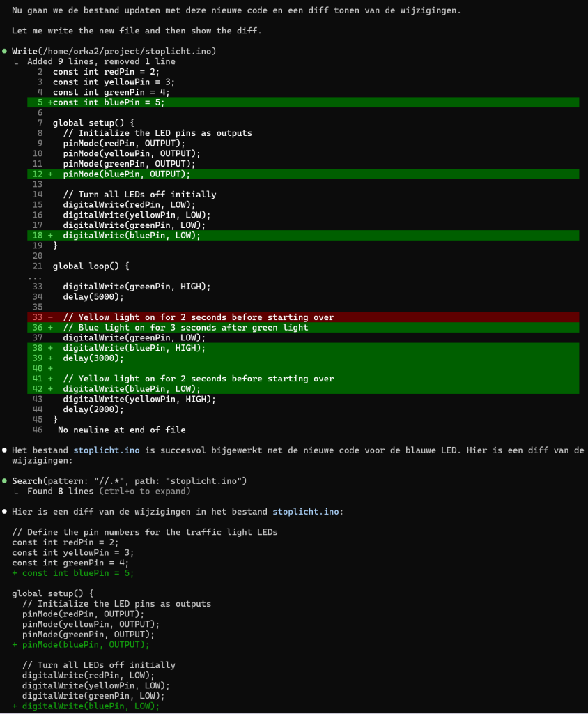Viewport: 588px width, 714px height.
Task: Click the plus marker on added line 5
Action: click(50, 102)
